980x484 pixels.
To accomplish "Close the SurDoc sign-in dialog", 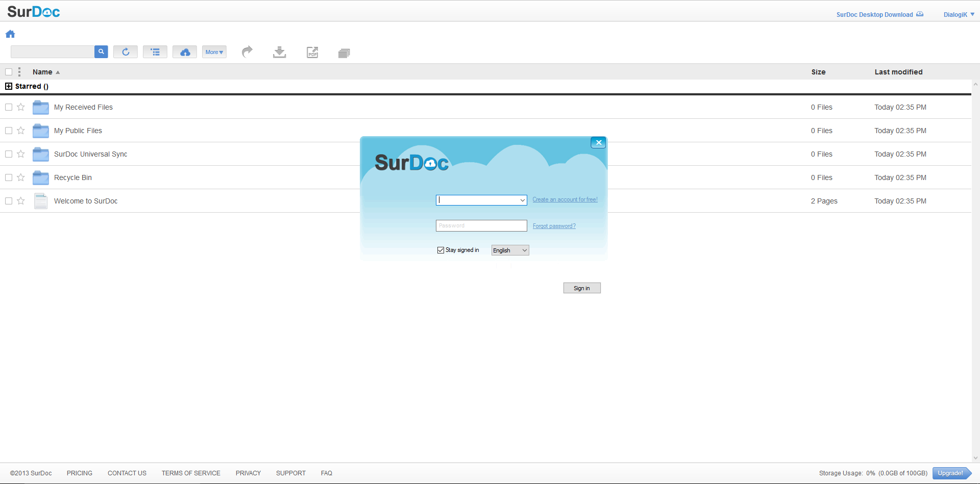I will point(598,143).
